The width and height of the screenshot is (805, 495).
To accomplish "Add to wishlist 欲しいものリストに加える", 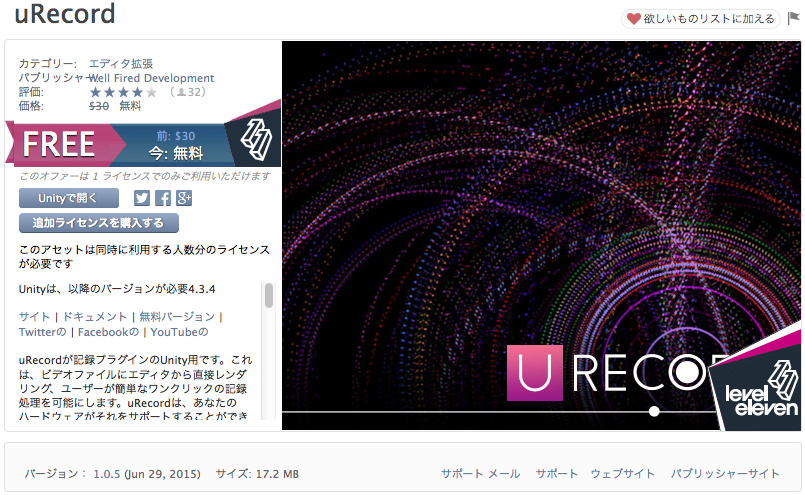I will click(701, 19).
